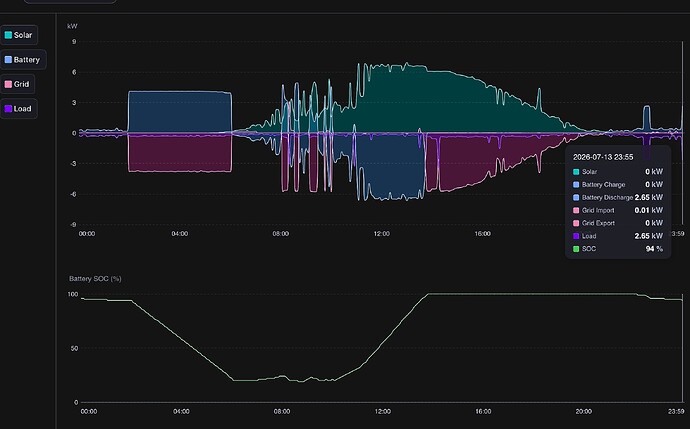Click the Battery Discharge 2.65 kW row
This screenshot has width=690, height=429.
click(x=618, y=197)
